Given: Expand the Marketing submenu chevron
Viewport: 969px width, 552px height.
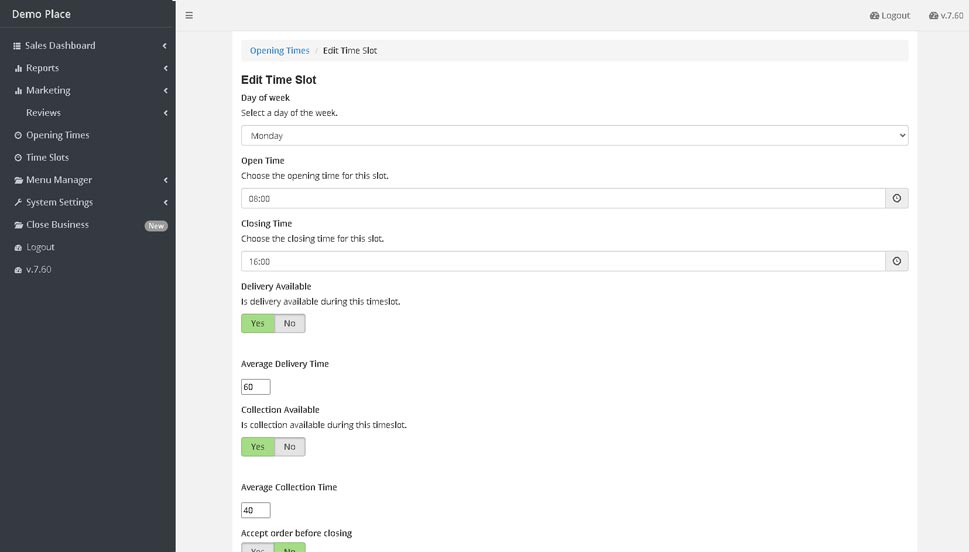Looking at the screenshot, I should [x=165, y=91].
